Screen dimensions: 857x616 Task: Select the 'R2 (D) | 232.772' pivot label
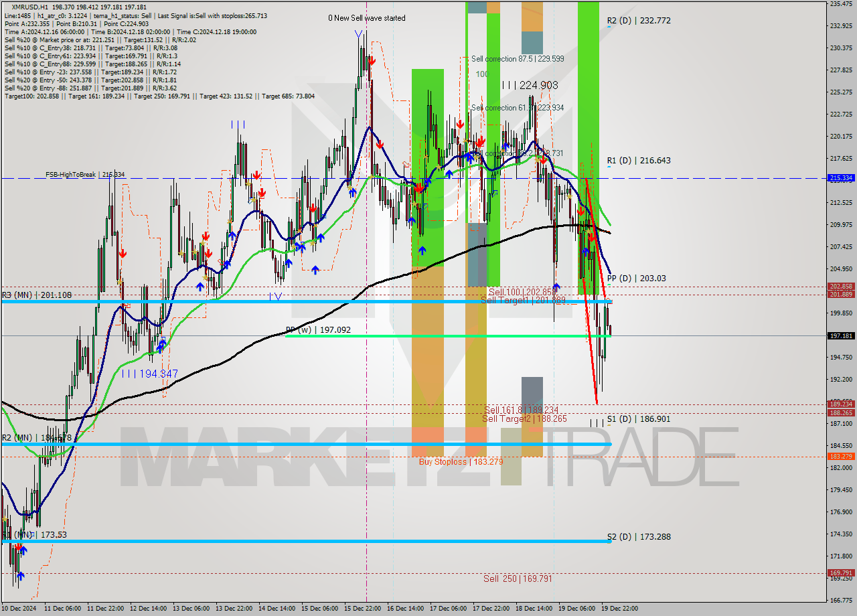point(639,21)
